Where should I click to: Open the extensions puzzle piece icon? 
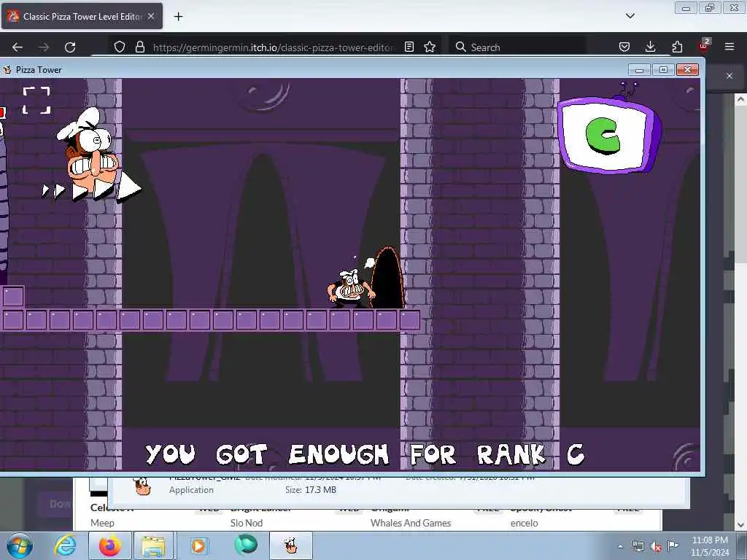[x=677, y=47]
